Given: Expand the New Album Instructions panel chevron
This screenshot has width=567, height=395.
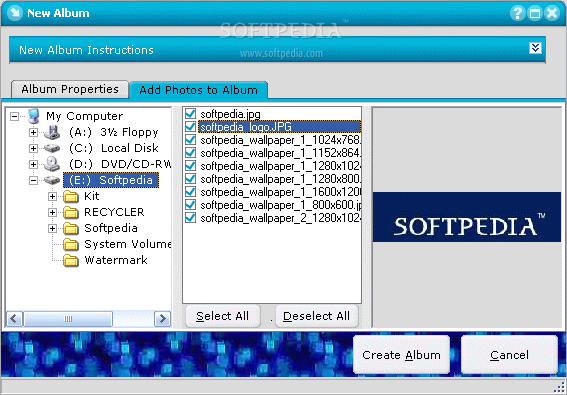Looking at the screenshot, I should point(535,48).
